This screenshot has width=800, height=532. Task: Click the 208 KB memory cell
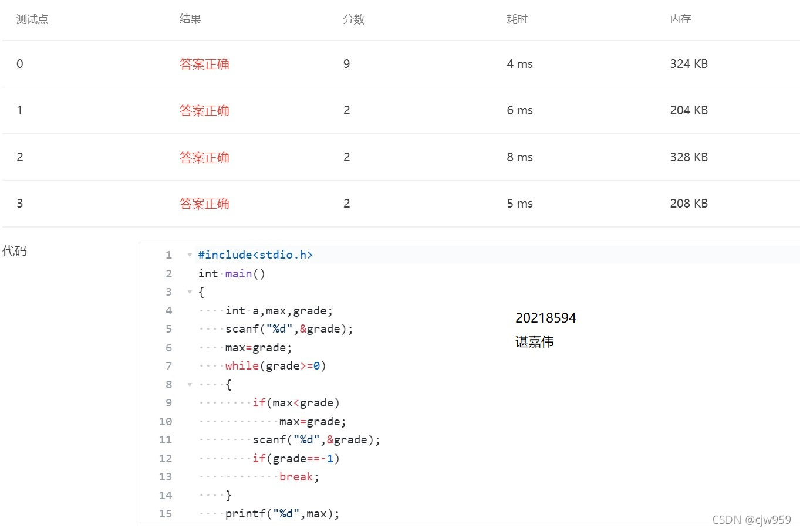689,204
